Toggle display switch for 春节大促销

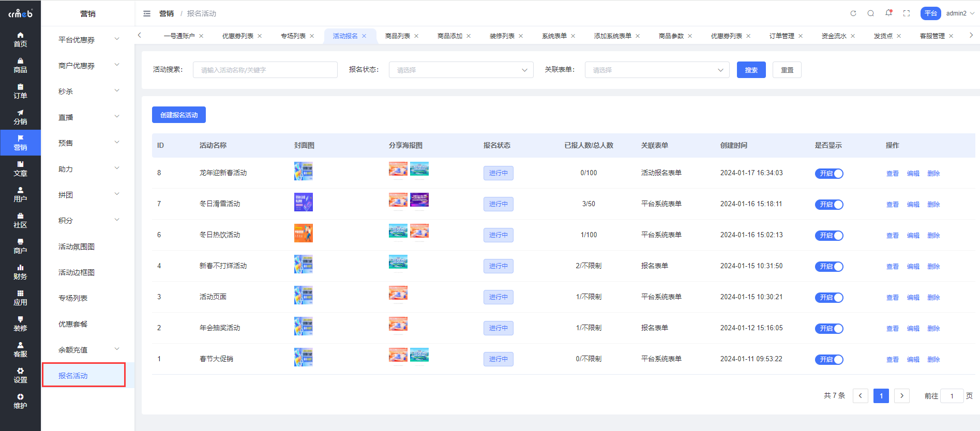(x=829, y=360)
